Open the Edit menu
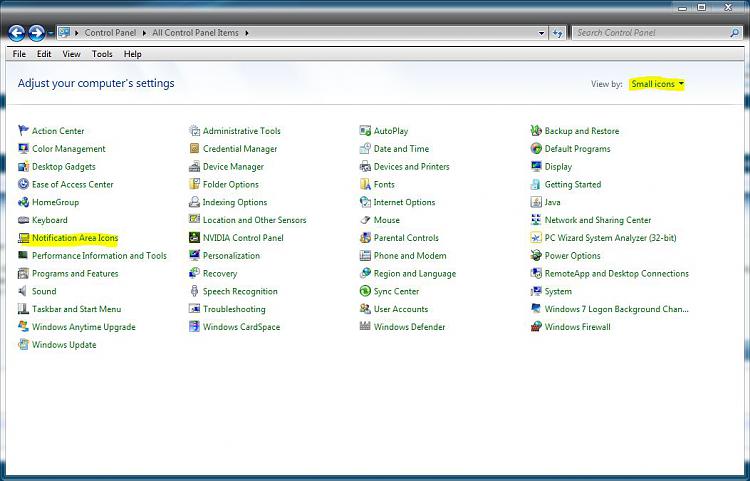Viewport: 750px width, 481px height. coord(44,54)
